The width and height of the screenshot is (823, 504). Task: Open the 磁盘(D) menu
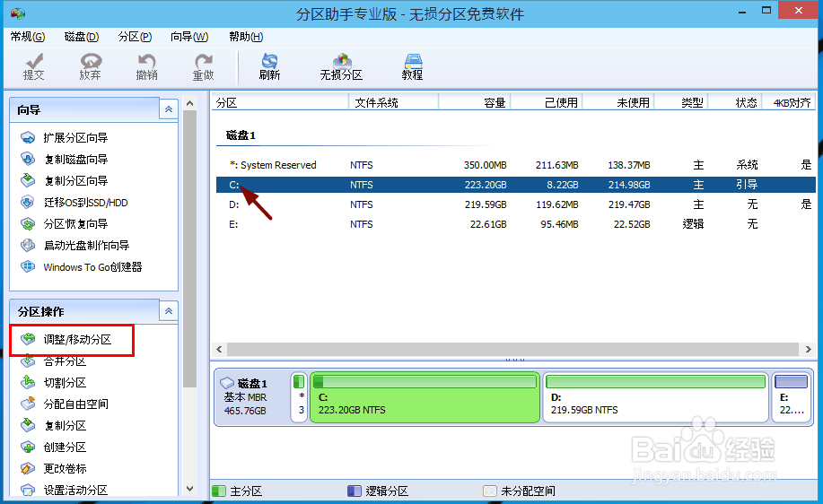[82, 37]
